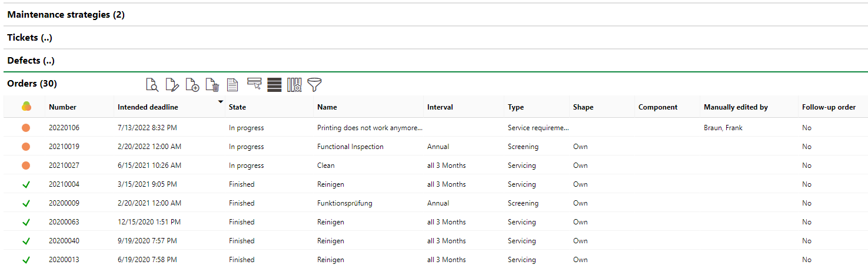Select order number 20210004
The image size is (868, 268).
64,184
